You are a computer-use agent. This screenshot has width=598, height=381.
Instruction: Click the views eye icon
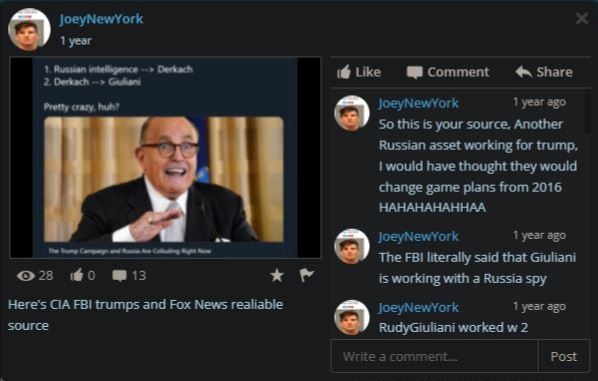[26, 276]
